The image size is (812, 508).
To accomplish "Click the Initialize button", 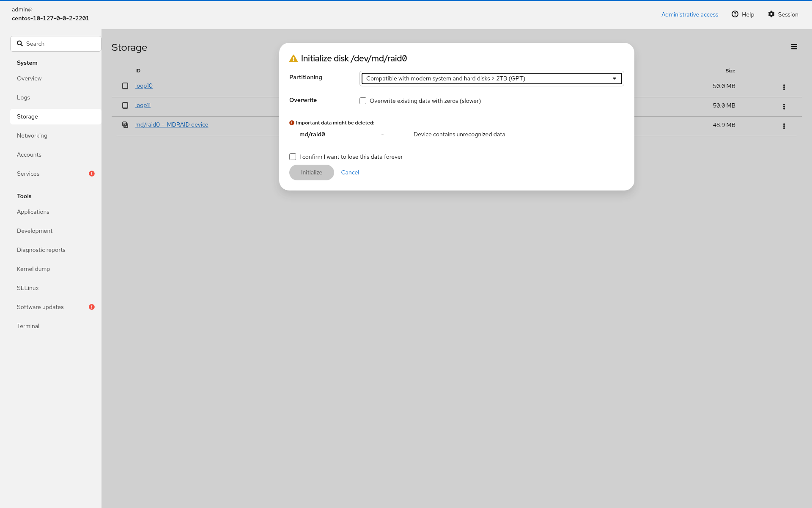I will [x=312, y=172].
